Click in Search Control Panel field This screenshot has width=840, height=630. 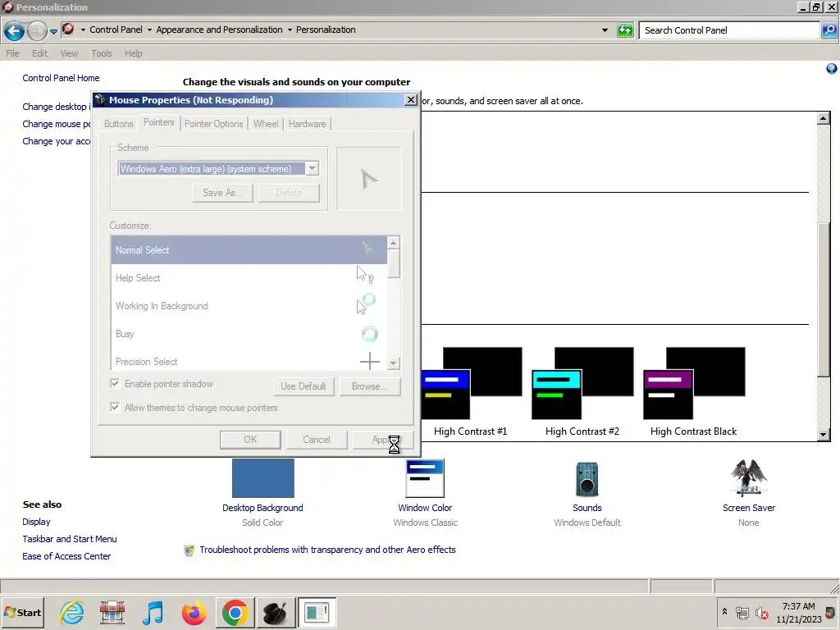point(729,30)
